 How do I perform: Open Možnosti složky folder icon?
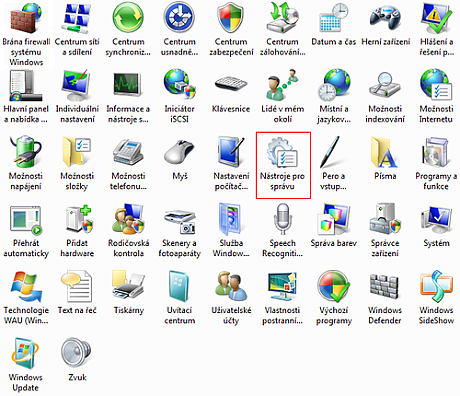click(x=77, y=152)
